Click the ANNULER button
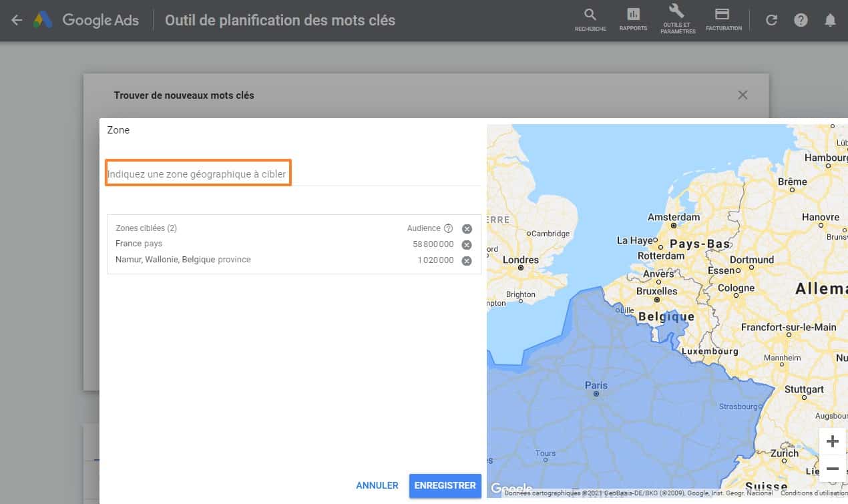 pos(377,486)
